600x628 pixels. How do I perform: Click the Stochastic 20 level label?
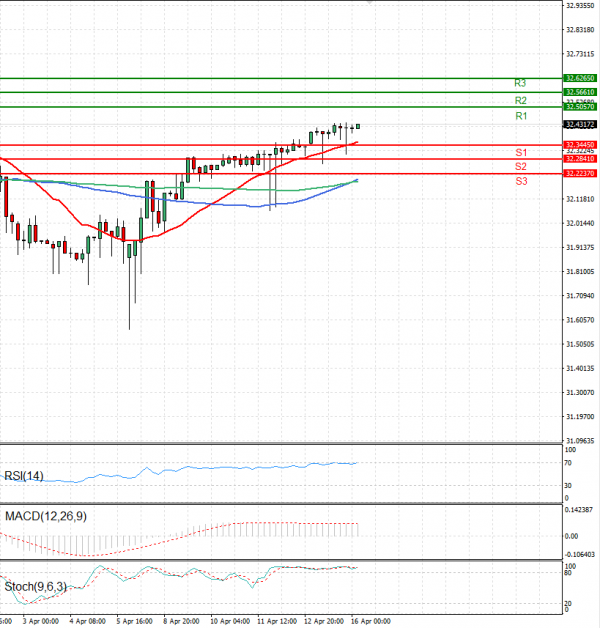568,603
